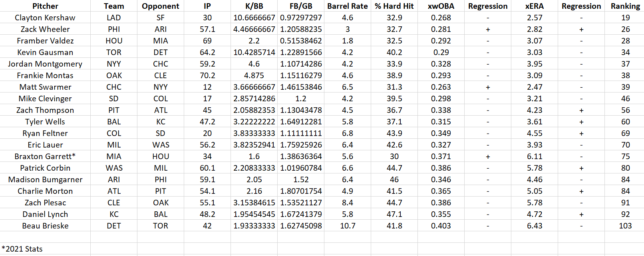Select the FB/GB column header
The image size is (644, 256).
click(x=301, y=6)
